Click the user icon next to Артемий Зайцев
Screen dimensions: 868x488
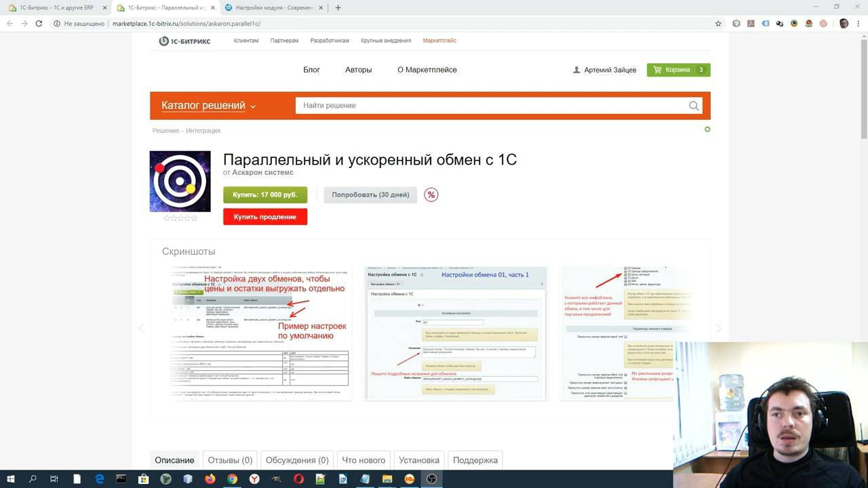click(576, 70)
